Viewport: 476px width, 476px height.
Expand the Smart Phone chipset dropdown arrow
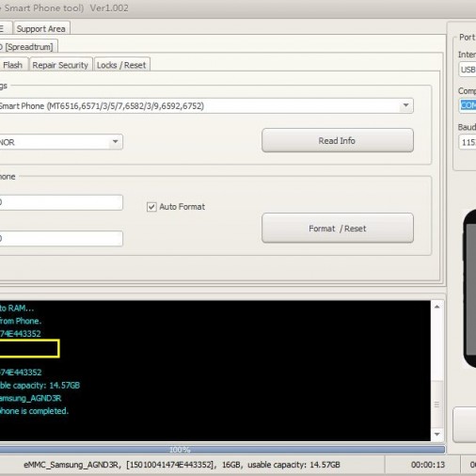coord(405,105)
